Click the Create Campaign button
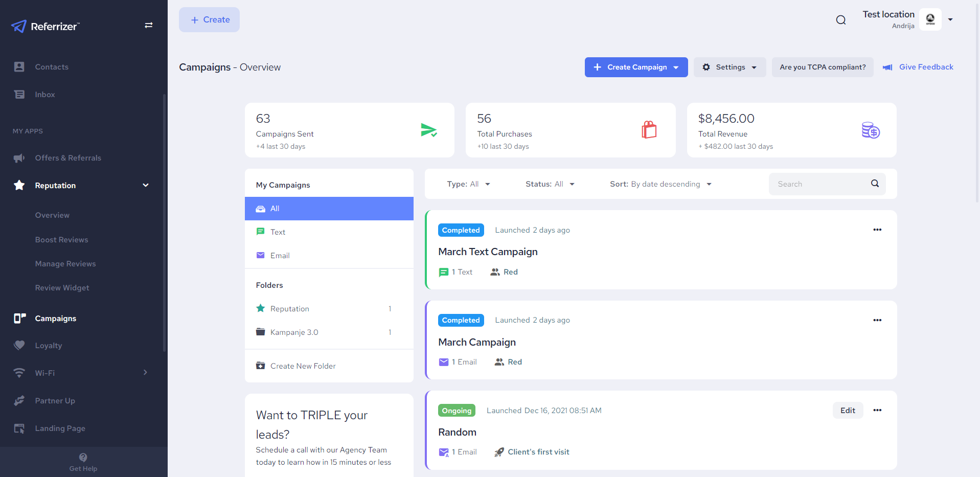The image size is (980, 477). point(636,67)
